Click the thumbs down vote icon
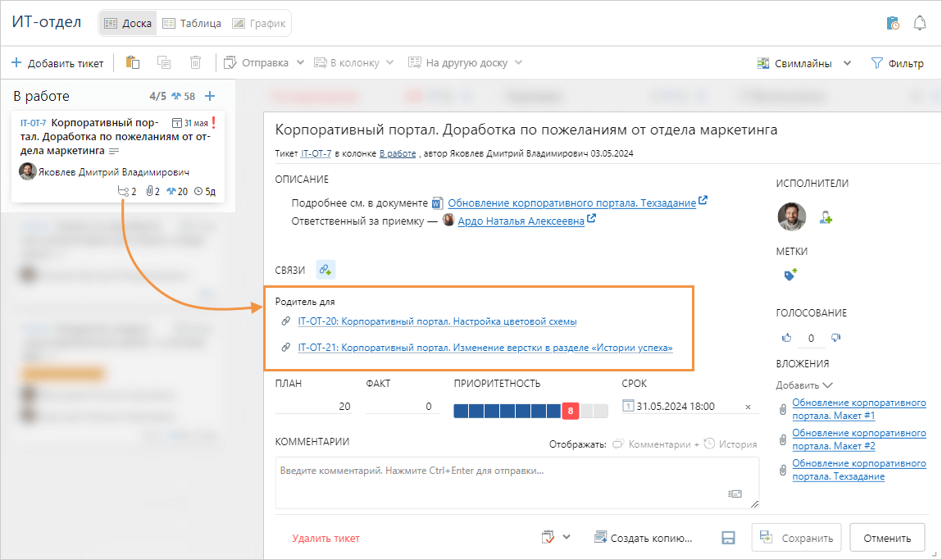Screen dimensions: 942x560 pyautogui.click(x=836, y=337)
